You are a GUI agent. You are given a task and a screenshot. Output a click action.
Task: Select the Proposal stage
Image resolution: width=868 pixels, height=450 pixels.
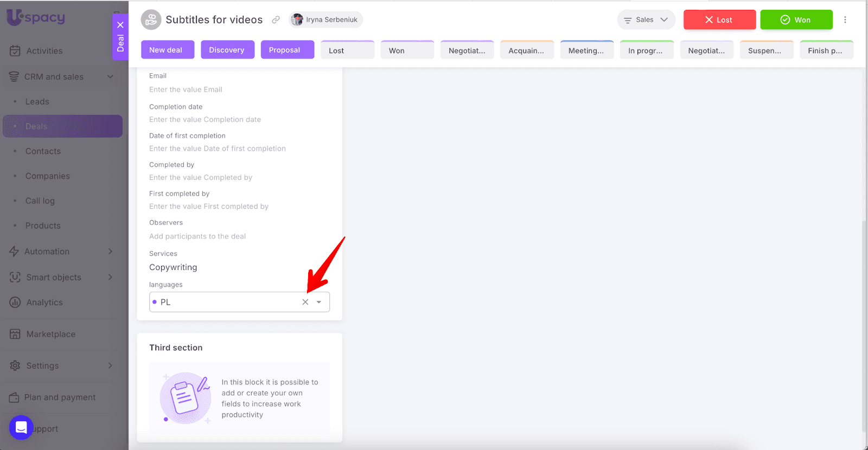coord(288,49)
